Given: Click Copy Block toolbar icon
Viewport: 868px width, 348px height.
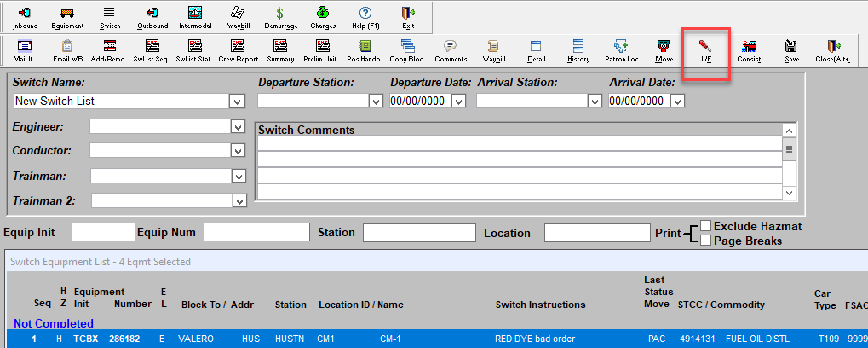Looking at the screenshot, I should 408,51.
